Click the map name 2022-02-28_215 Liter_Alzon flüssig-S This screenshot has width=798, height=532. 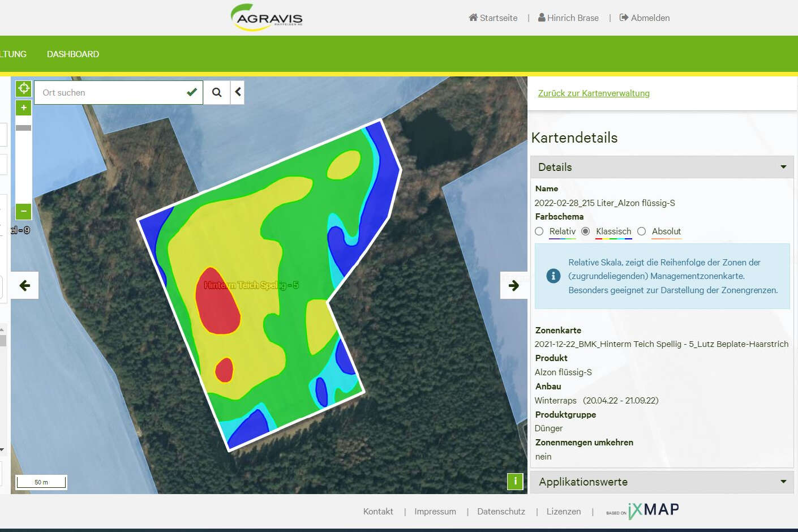[x=605, y=203]
